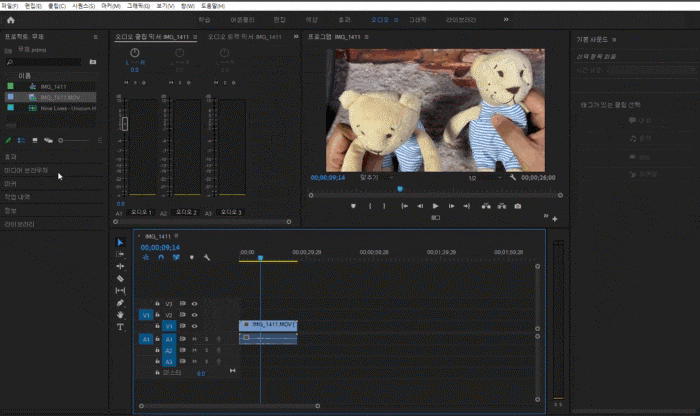Step back one frame

pyautogui.click(x=420, y=206)
